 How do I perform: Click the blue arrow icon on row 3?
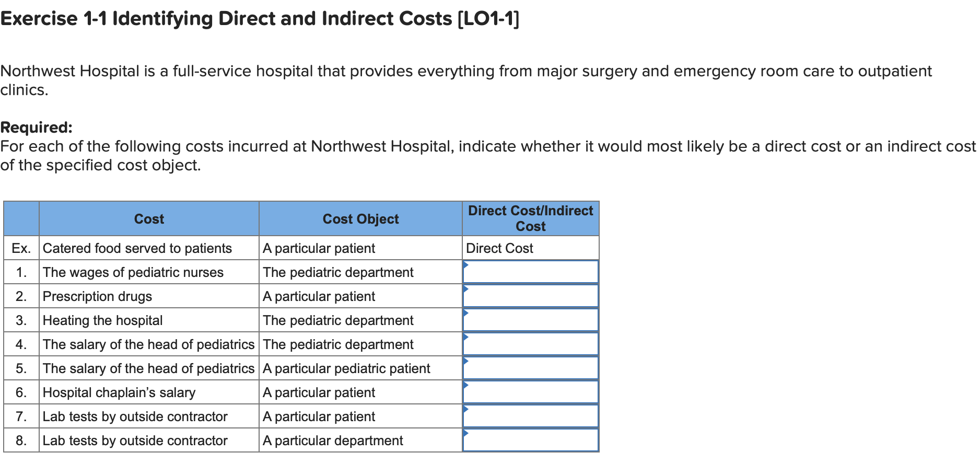(465, 312)
